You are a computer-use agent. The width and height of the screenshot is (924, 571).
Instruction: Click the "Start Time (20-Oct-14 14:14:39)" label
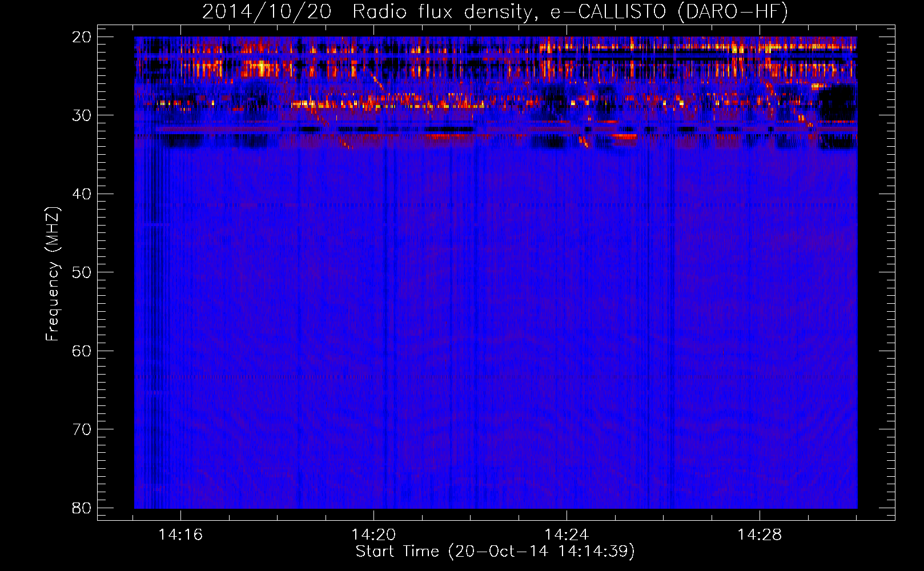tap(495, 552)
